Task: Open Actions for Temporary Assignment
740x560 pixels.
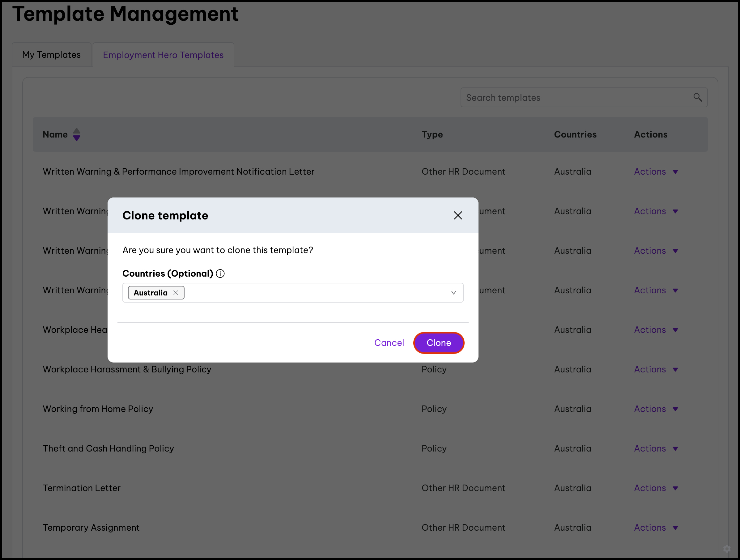Action: (655, 528)
